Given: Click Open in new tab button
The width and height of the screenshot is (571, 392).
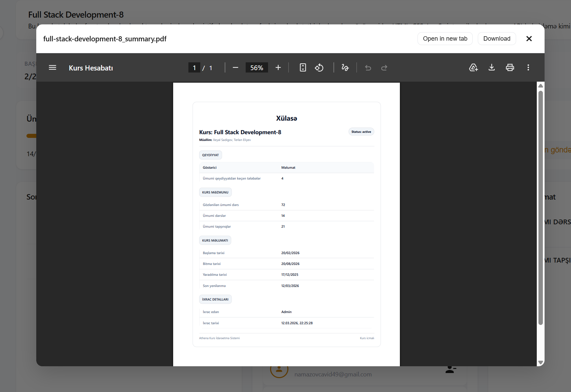Looking at the screenshot, I should (x=445, y=39).
